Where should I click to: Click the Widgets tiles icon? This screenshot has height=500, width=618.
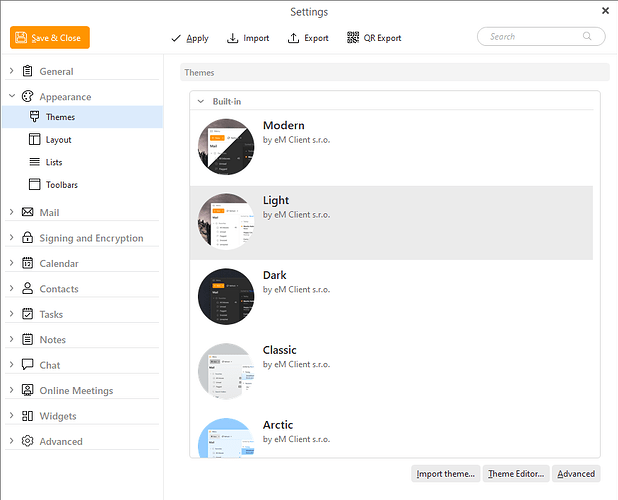tap(28, 415)
